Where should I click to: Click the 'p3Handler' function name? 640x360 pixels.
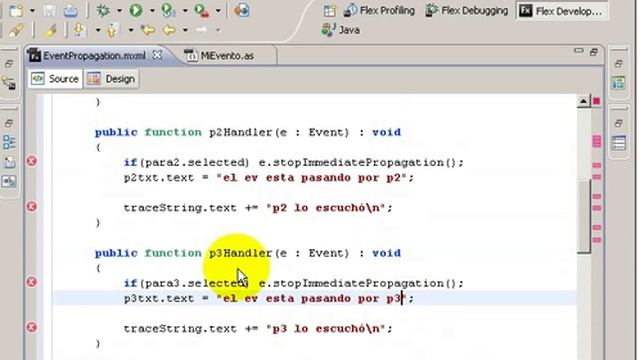pyautogui.click(x=240, y=253)
